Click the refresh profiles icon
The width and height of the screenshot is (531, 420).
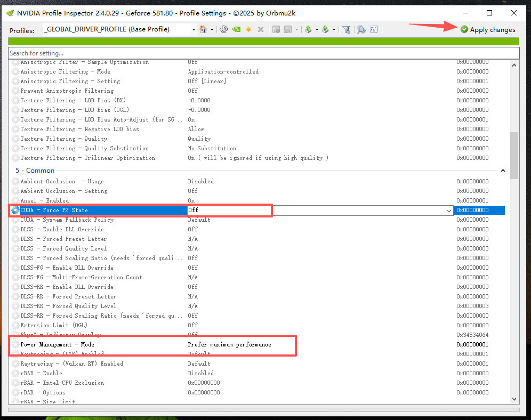pyautogui.click(x=224, y=29)
